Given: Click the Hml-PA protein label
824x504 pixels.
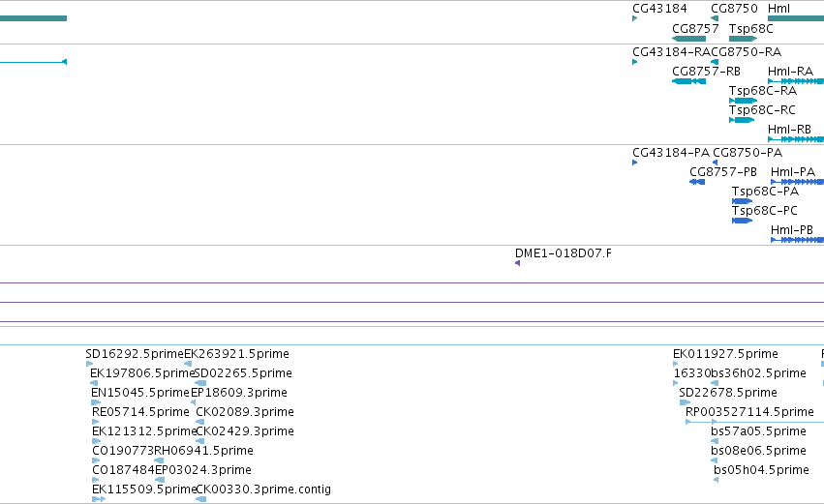Looking at the screenshot, I should [x=792, y=172].
